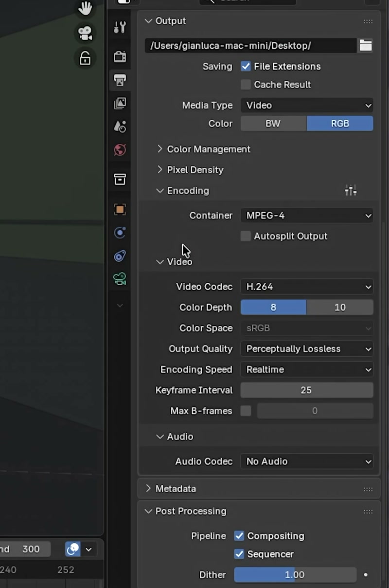Disable the Sequencer pipeline checkbox
This screenshot has height=588, width=389.
(239, 554)
